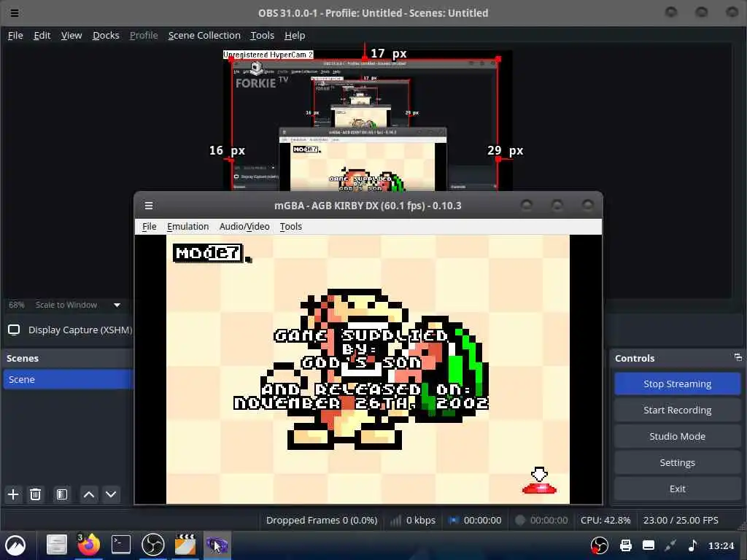Screen dimensions: 747x560
Task: Click the Start Recording button
Action: [x=677, y=410]
